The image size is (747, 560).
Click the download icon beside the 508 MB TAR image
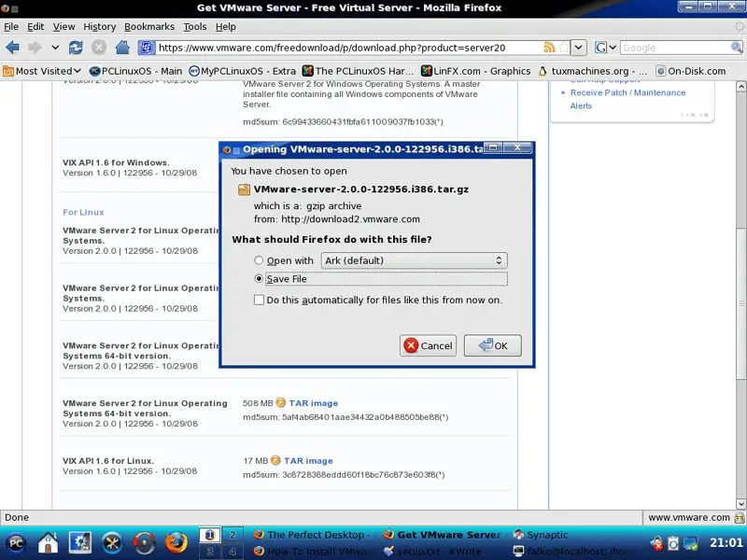pyautogui.click(x=280, y=403)
